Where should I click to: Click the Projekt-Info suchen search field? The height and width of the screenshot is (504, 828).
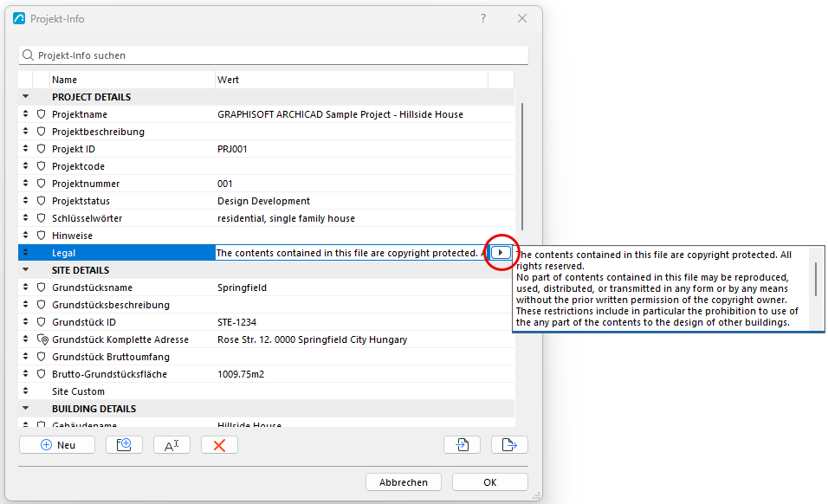[274, 55]
